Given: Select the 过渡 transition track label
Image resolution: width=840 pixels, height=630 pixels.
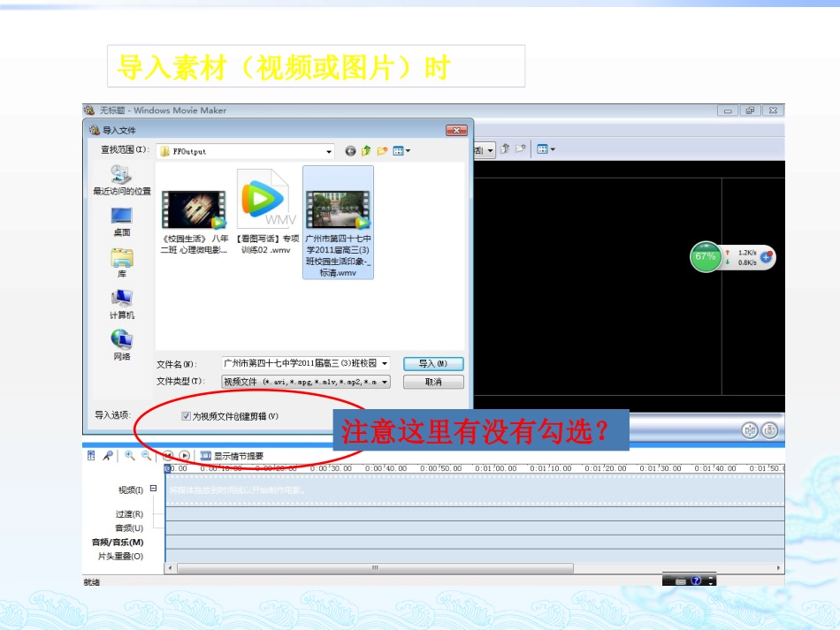Looking at the screenshot, I should click(x=129, y=514).
